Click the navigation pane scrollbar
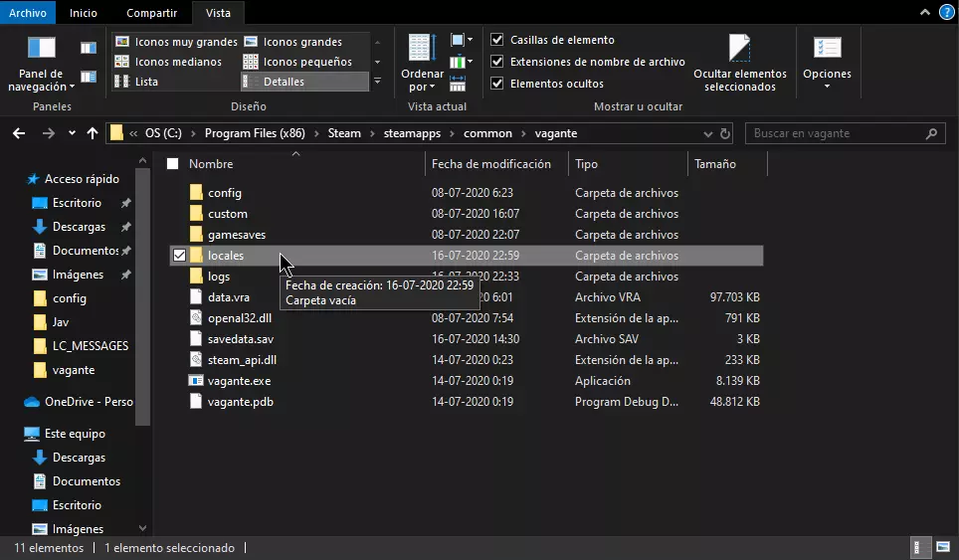The width and height of the screenshot is (959, 560). (x=142, y=295)
